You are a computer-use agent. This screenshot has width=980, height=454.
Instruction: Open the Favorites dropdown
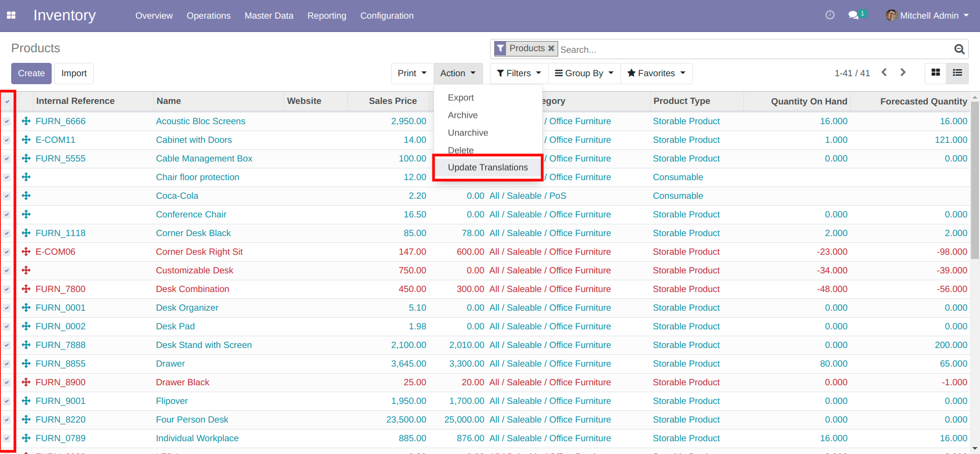click(x=656, y=74)
